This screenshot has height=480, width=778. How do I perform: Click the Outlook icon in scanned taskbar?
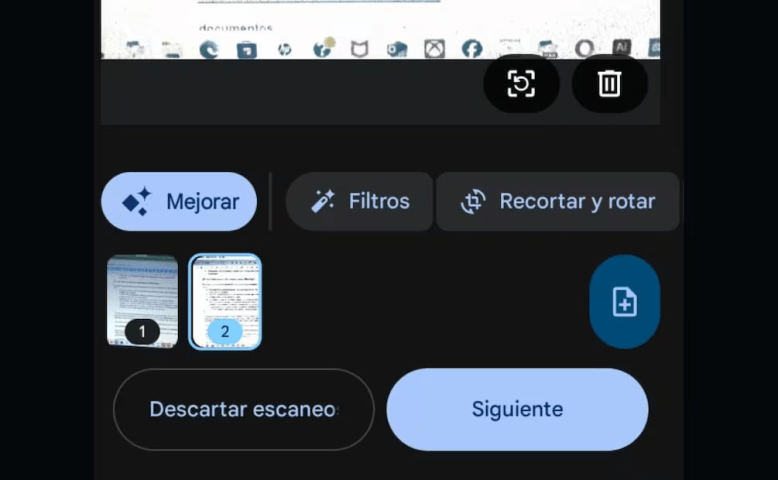(x=397, y=49)
